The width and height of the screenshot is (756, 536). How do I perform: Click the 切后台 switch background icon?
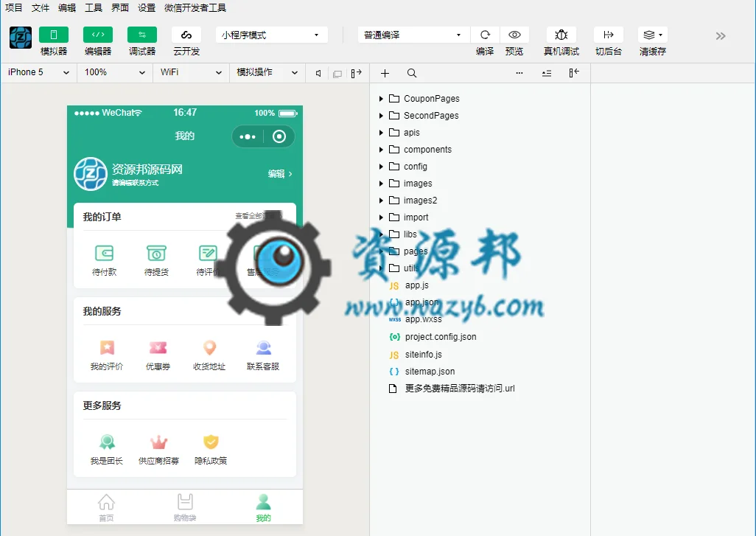tap(609, 35)
